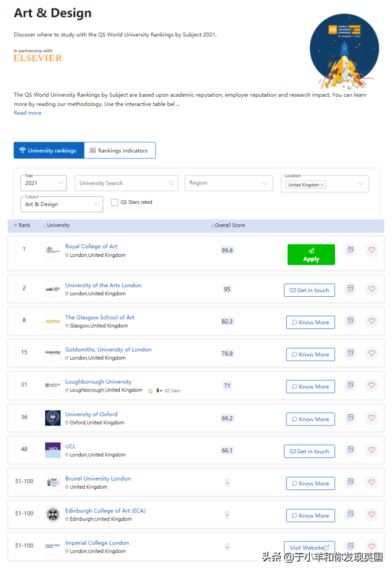Click compare icon for Royal College of Art
This screenshot has height=571, width=392.
[x=350, y=250]
